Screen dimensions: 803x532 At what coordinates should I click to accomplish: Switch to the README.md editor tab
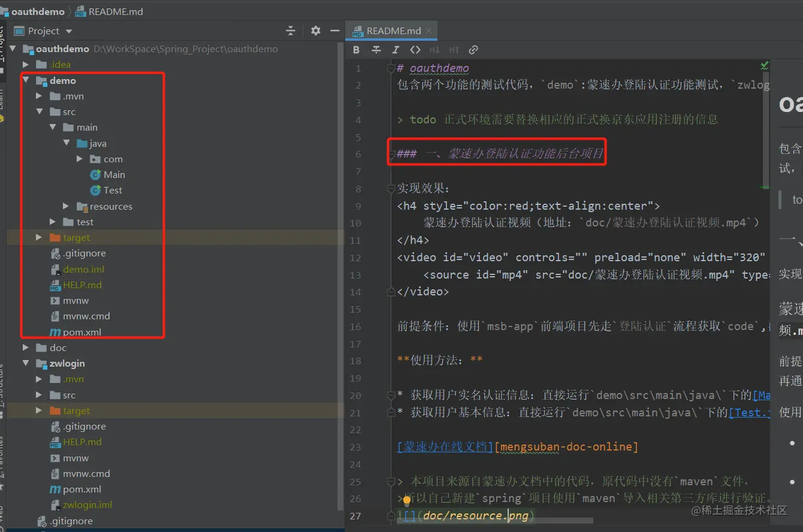[x=393, y=31]
